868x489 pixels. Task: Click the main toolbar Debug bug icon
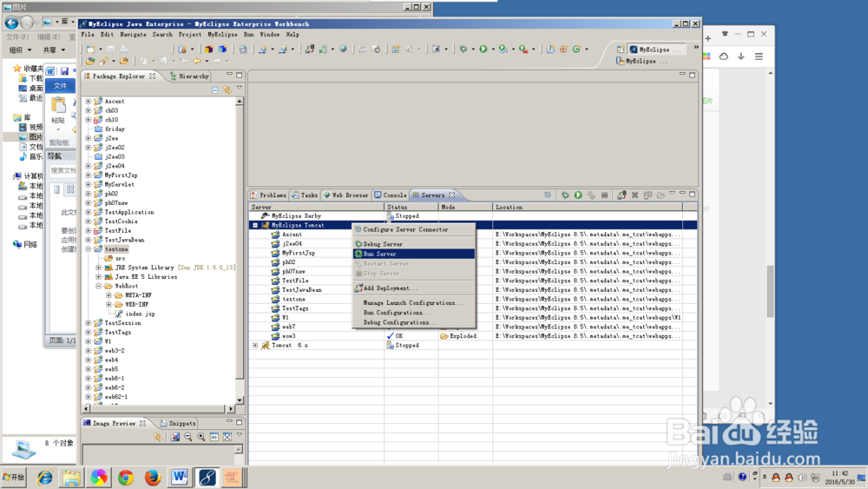[463, 50]
